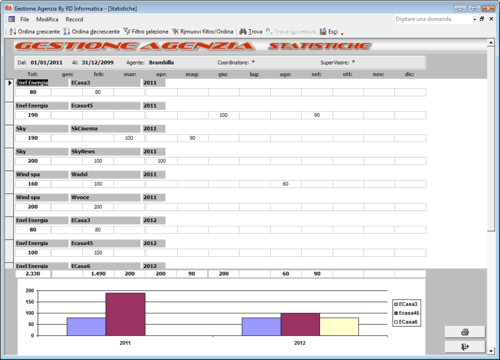Click grand total 2.330 in footer

[x=33, y=274]
